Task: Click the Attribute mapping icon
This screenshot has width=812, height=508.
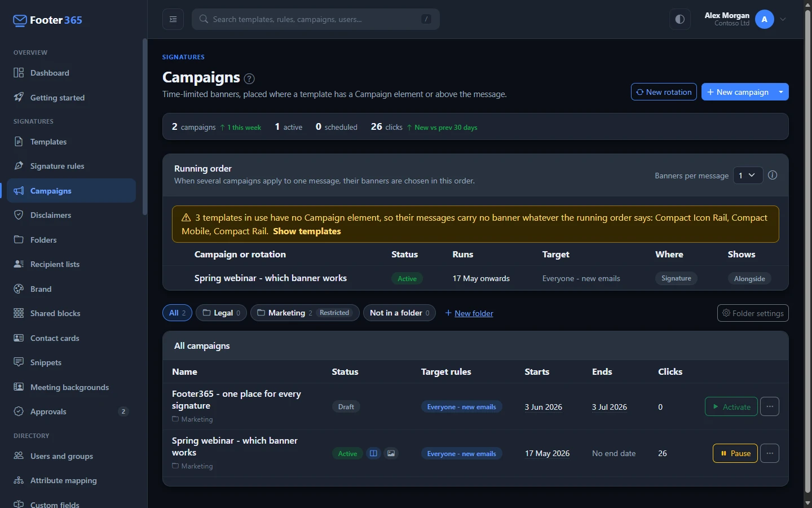Action: click(x=19, y=480)
